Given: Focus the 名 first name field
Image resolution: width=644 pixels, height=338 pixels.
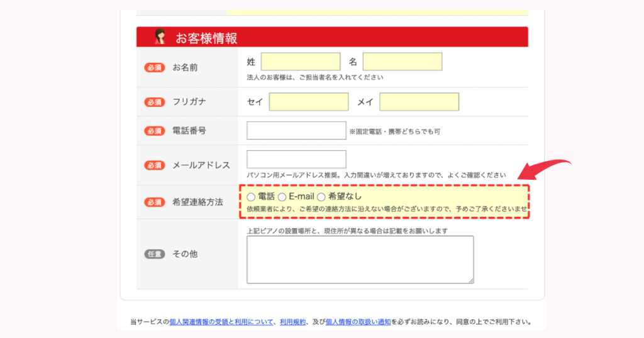Looking at the screenshot, I should pyautogui.click(x=402, y=62).
